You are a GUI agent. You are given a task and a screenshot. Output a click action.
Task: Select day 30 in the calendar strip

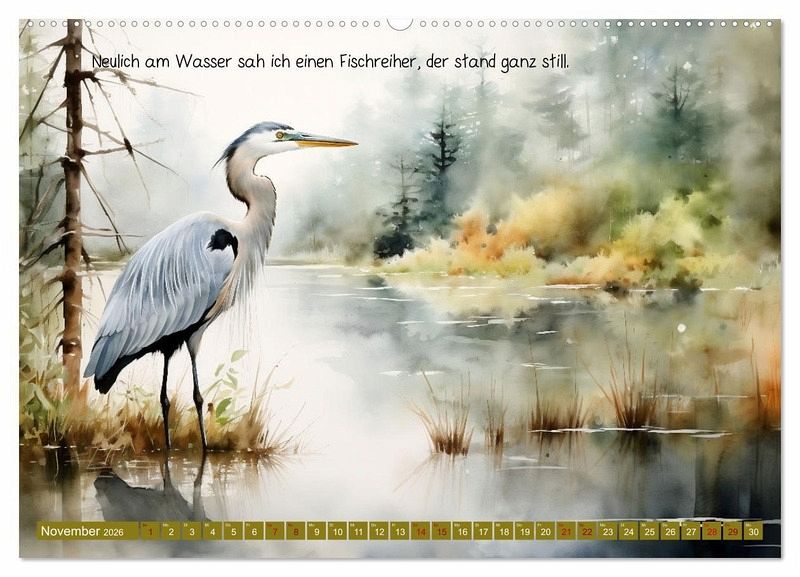click(754, 531)
